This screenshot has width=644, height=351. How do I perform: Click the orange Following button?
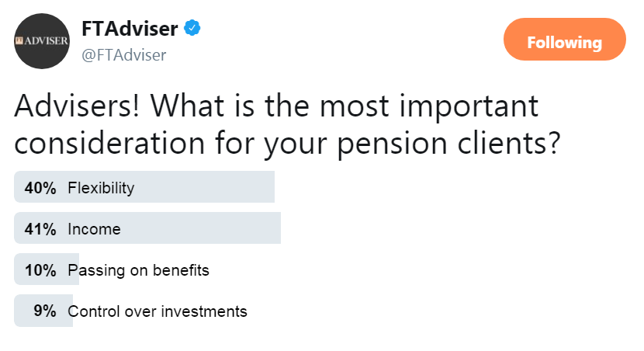(x=565, y=40)
